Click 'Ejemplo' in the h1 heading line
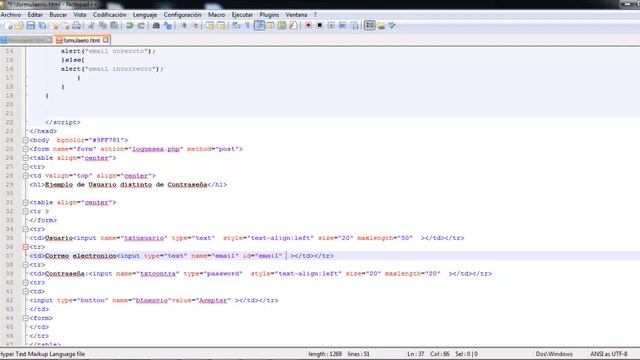The height and width of the screenshot is (360, 640). coord(59,184)
